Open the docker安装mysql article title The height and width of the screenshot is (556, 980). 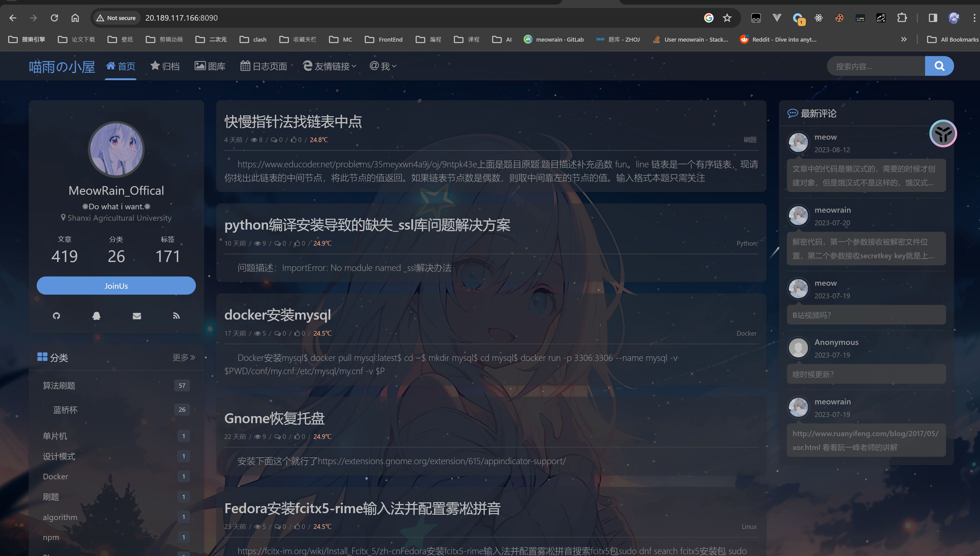pyautogui.click(x=277, y=315)
